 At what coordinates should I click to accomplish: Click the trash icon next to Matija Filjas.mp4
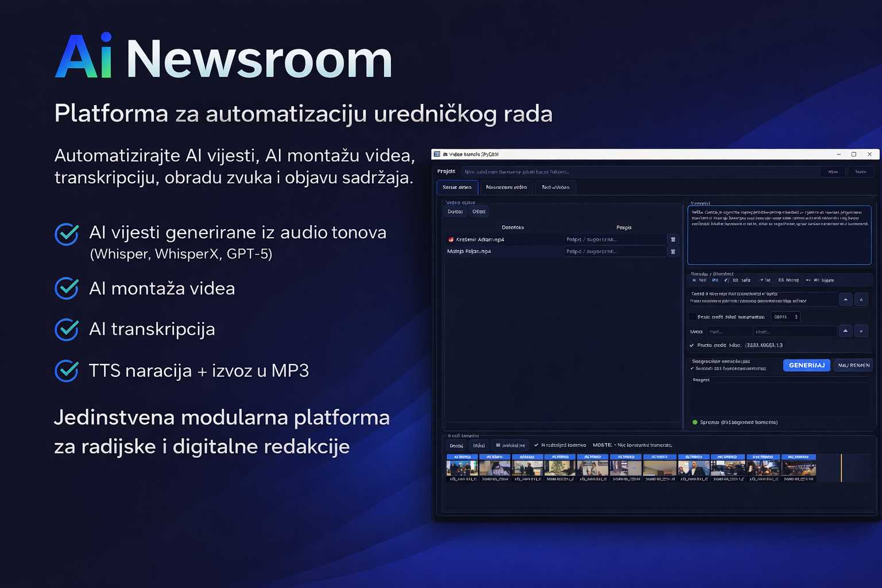(673, 252)
